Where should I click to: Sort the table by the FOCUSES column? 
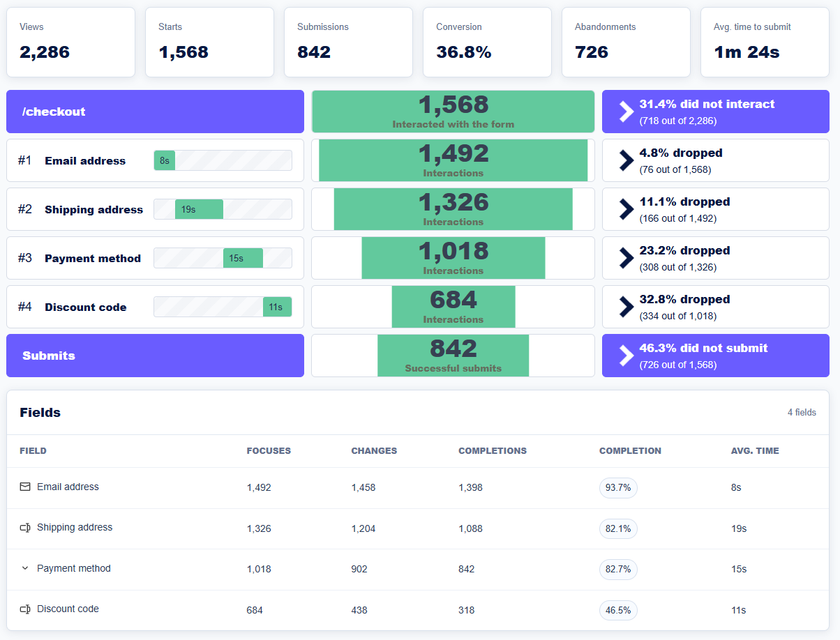269,451
